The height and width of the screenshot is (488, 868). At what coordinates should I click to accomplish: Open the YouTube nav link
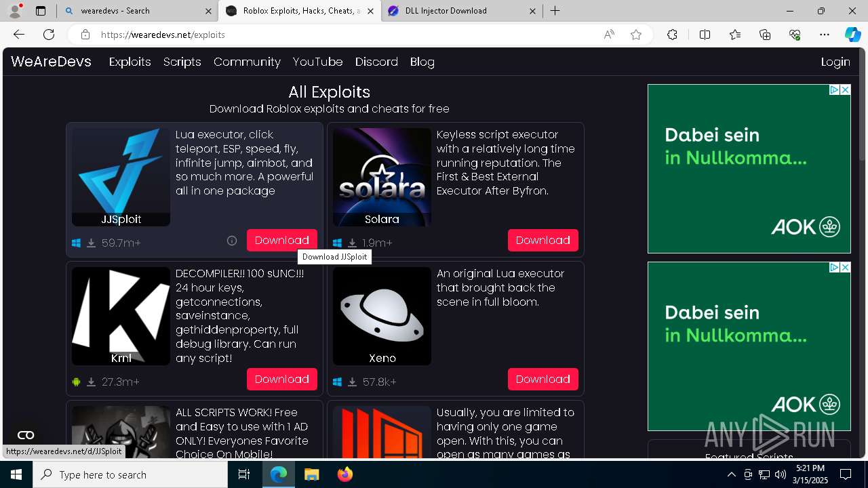(317, 62)
